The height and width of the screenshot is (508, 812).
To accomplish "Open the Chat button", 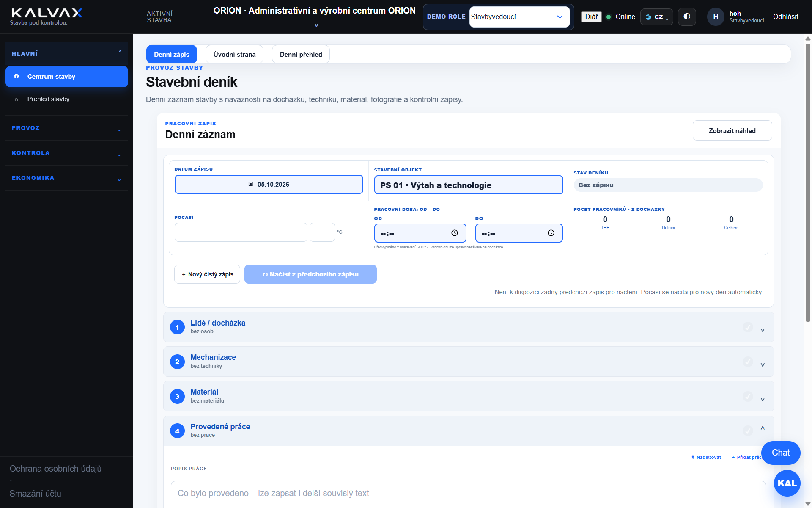I will (781, 453).
